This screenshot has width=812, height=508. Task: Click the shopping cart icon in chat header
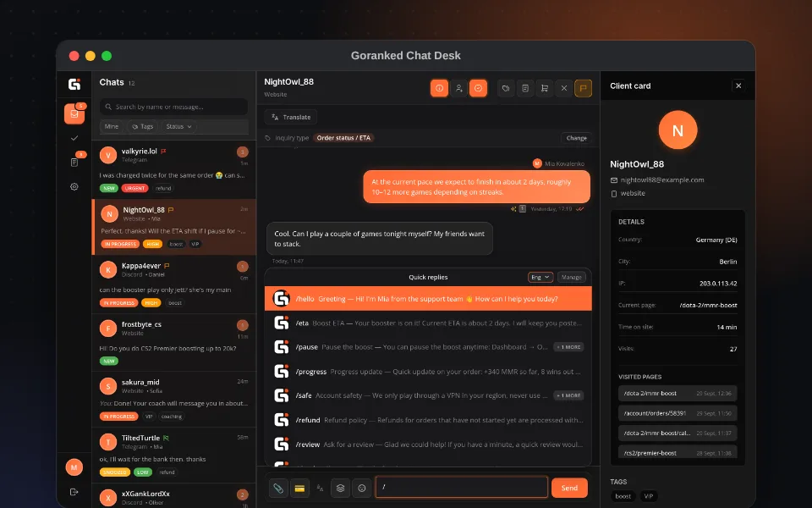tap(544, 88)
